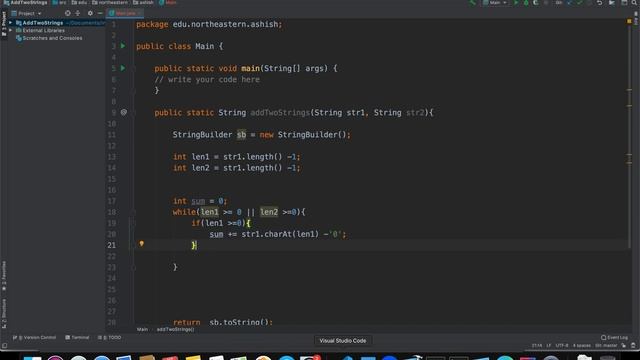The width and height of the screenshot is (640, 360).
Task: Open the Event Log
Action: tap(614, 338)
